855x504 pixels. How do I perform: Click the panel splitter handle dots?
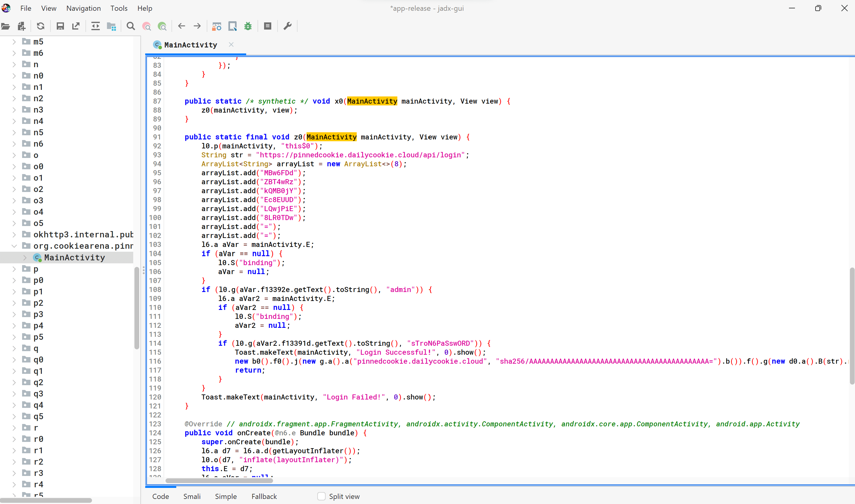(x=144, y=270)
